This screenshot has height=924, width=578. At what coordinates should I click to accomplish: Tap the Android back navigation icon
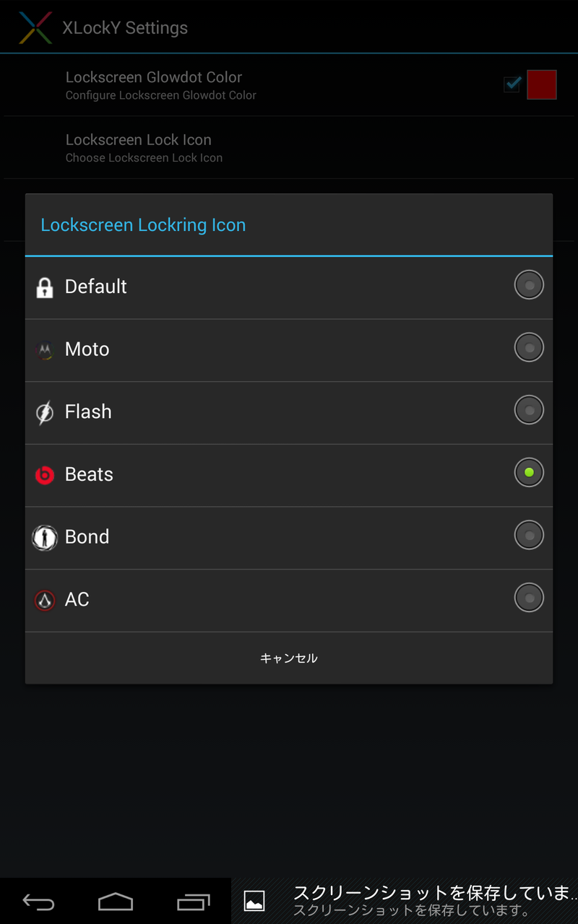coord(38,902)
